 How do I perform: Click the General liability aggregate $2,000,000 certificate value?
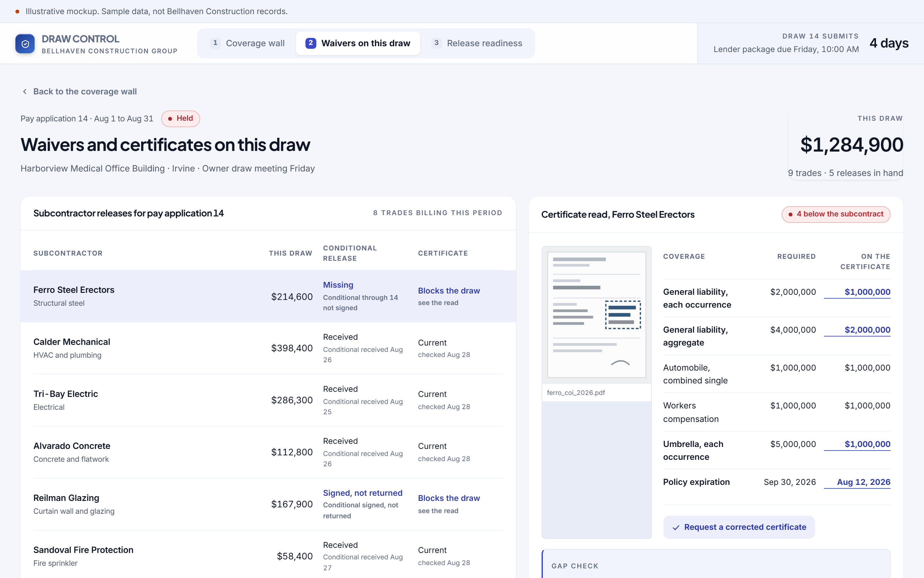tap(867, 330)
